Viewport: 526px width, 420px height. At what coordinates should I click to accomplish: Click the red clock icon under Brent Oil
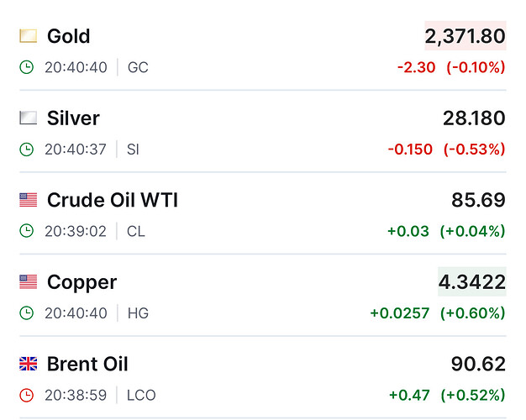(27, 395)
